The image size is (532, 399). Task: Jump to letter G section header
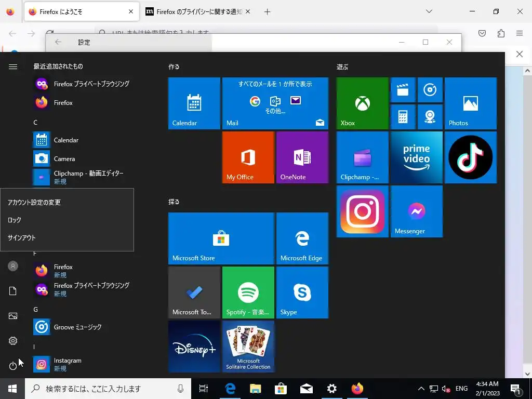coord(35,310)
